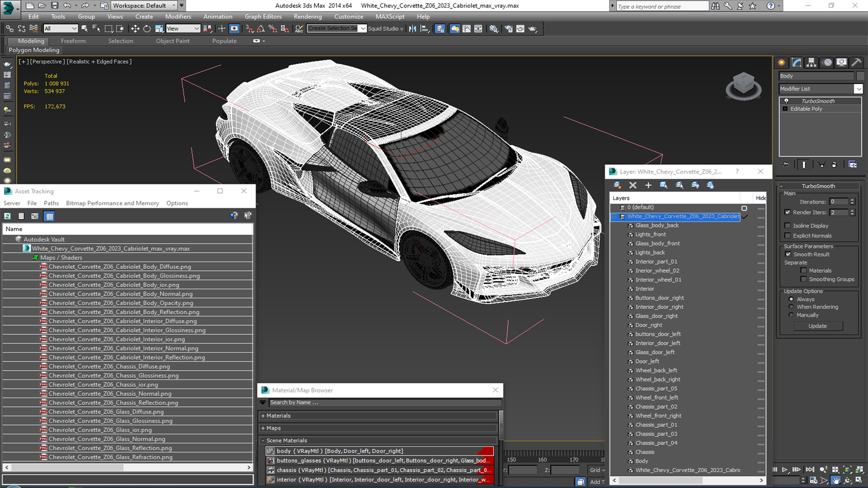Open the Modifier List dropdown

click(858, 89)
